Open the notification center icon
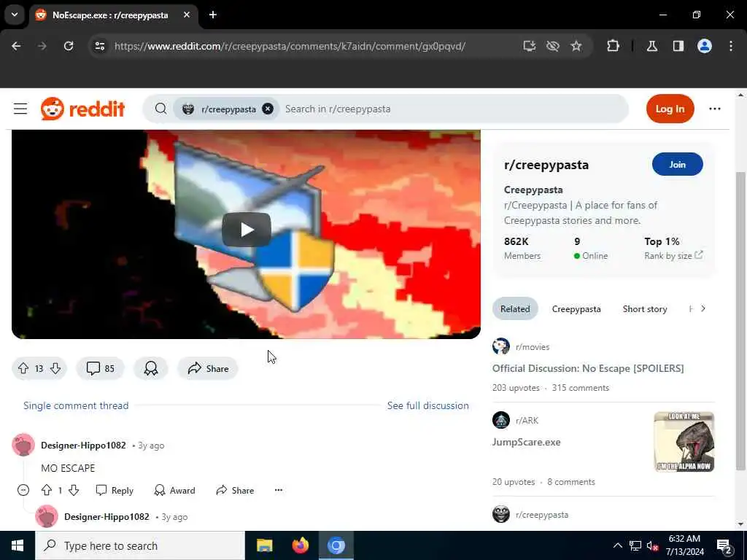The height and width of the screenshot is (560, 747). 724,546
